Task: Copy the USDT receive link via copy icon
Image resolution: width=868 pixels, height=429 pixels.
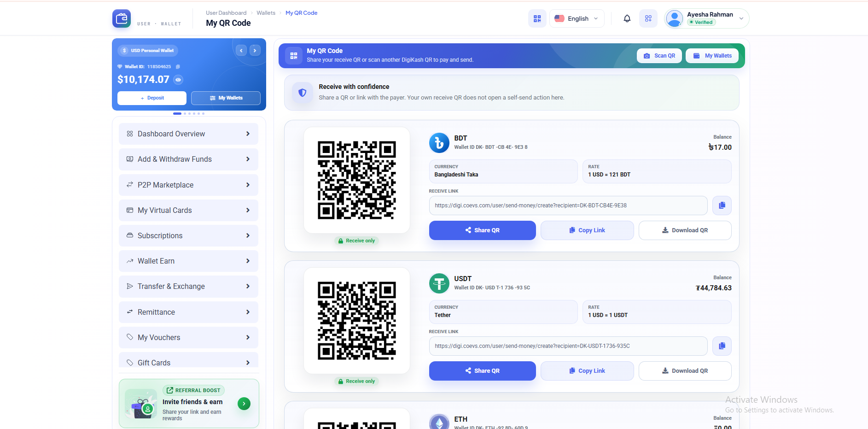Action: click(x=722, y=346)
